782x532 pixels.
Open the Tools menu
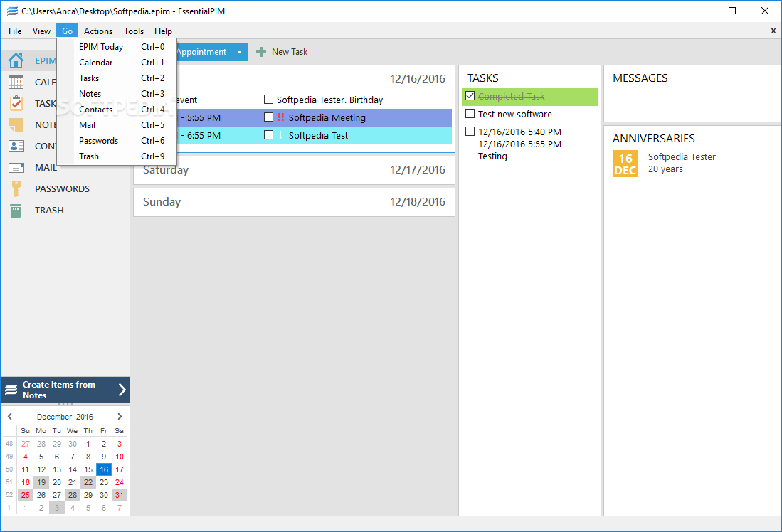(134, 31)
